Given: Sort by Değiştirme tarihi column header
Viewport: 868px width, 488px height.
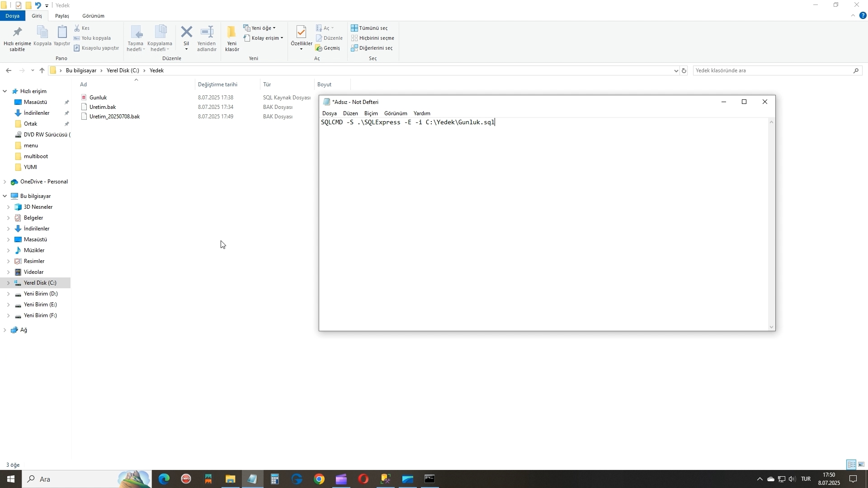Looking at the screenshot, I should tap(227, 84).
